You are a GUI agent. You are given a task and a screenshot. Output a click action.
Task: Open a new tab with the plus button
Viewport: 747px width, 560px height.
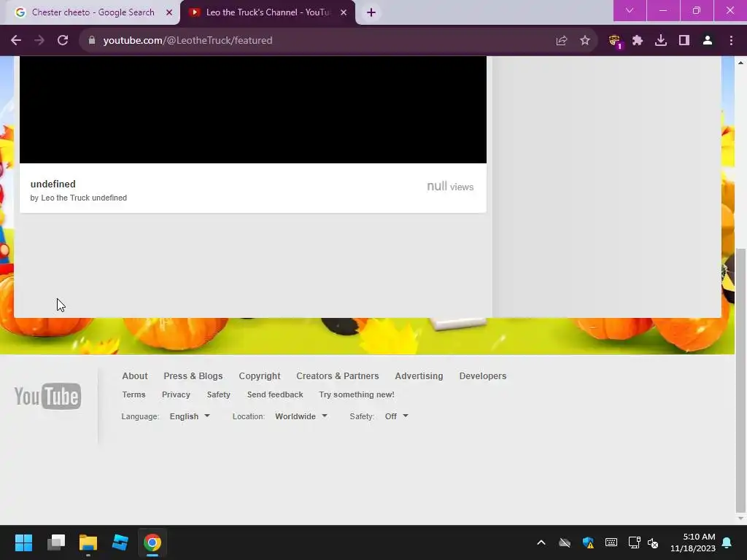point(371,12)
